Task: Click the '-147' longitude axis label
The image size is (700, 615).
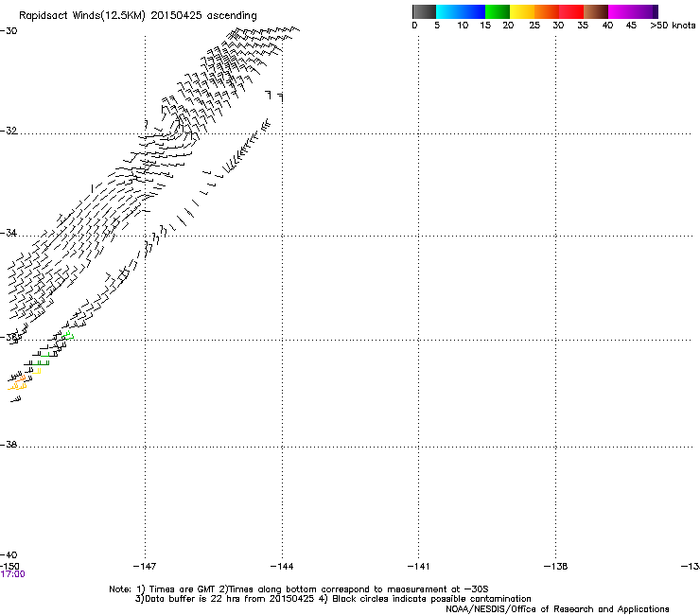Action: [145, 567]
